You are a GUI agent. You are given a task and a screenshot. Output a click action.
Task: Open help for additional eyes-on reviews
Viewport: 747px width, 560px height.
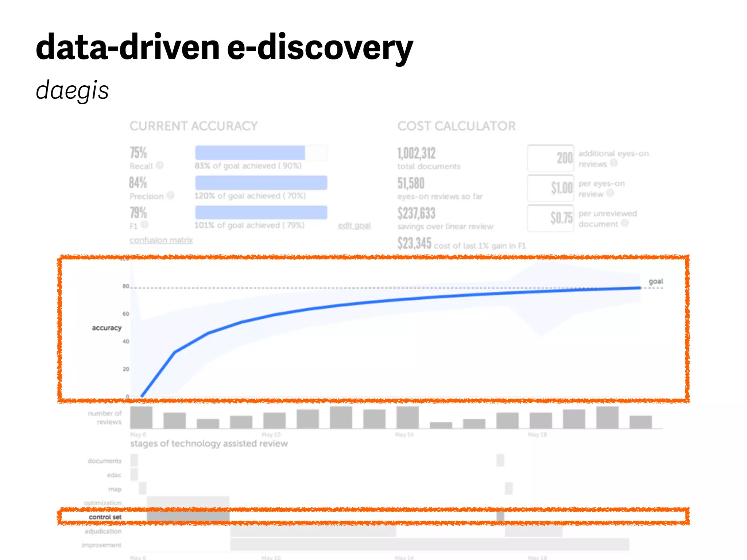614,163
